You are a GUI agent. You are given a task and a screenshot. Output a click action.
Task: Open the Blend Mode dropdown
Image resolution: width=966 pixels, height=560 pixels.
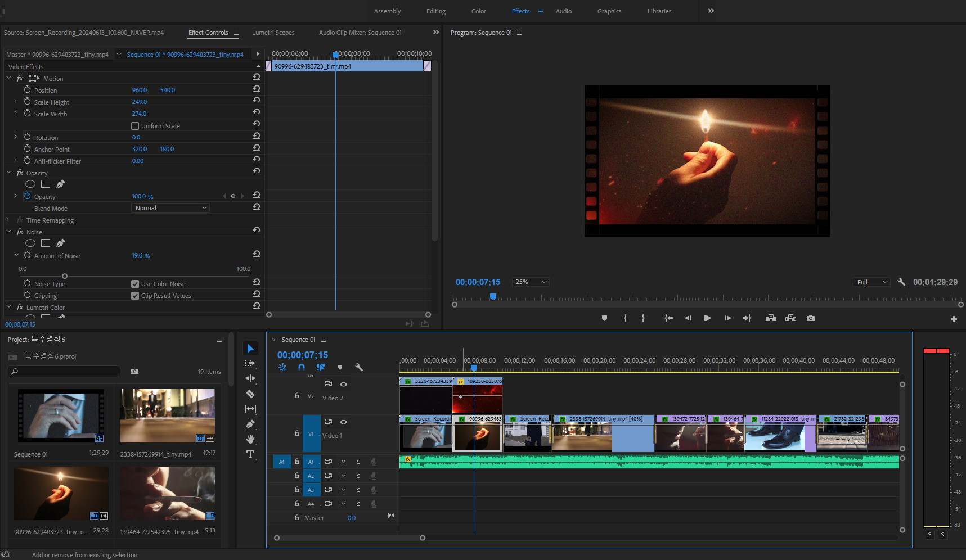coord(170,208)
